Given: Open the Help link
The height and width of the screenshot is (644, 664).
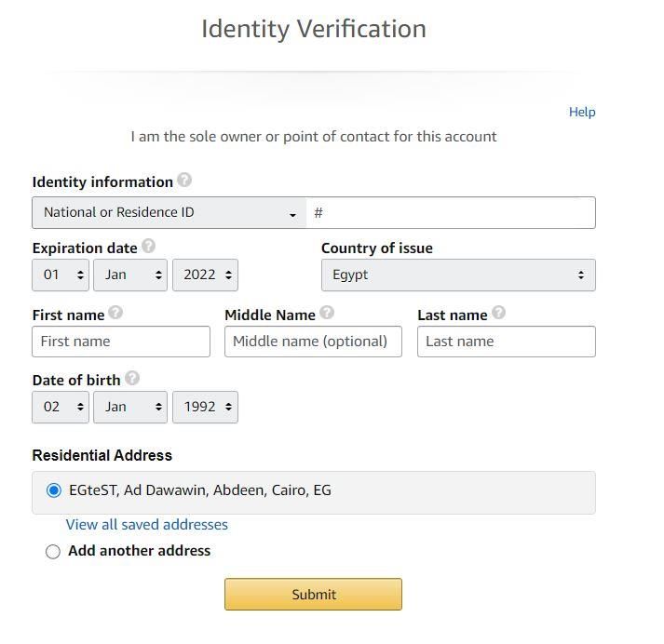Looking at the screenshot, I should tap(582, 112).
